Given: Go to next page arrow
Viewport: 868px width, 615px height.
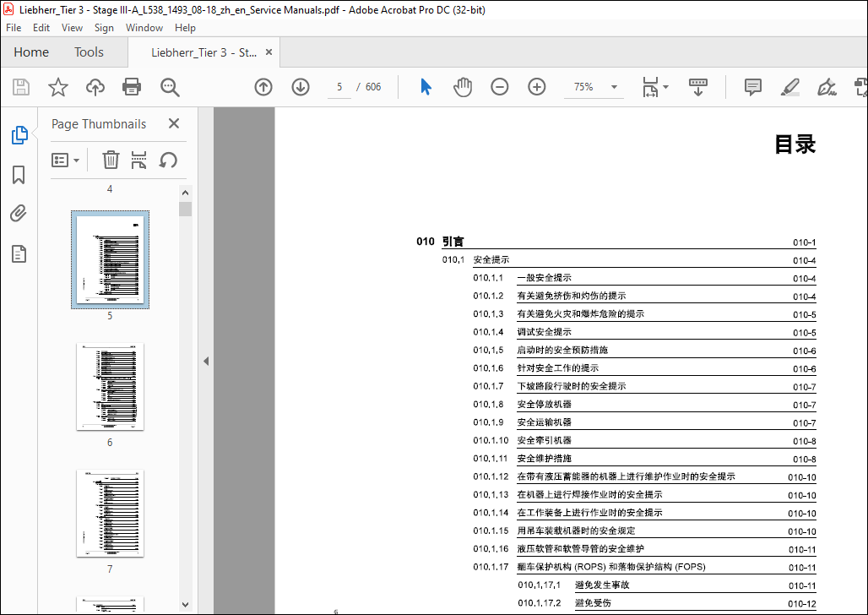Looking at the screenshot, I should pyautogui.click(x=301, y=87).
